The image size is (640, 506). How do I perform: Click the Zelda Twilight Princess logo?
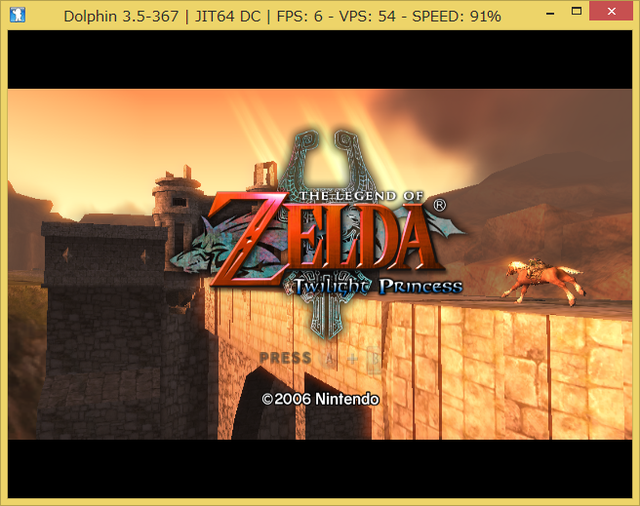point(317,235)
